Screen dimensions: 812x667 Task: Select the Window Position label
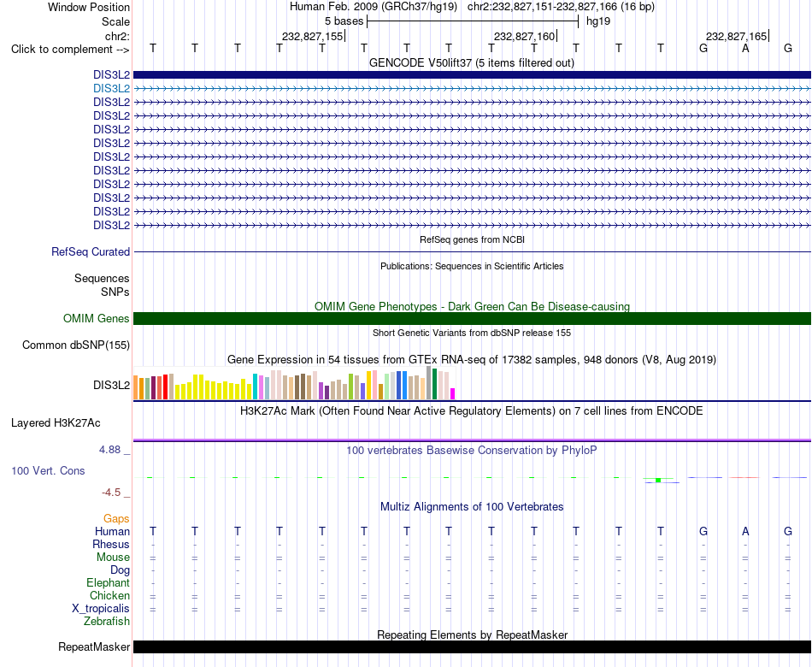click(89, 7)
